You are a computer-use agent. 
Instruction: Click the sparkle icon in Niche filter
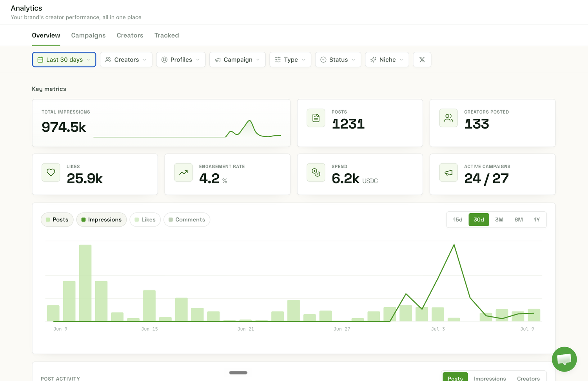click(x=373, y=60)
